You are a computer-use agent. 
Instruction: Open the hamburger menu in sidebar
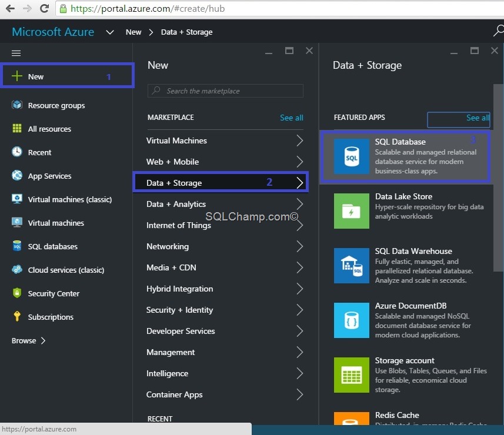tap(16, 53)
